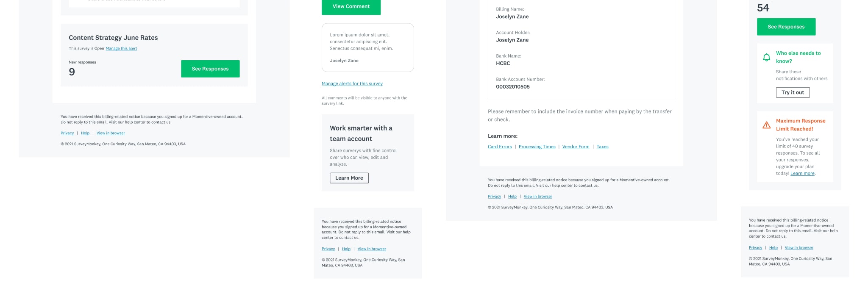
Task: Click the Work smarter with a team account heading
Action: (361, 133)
